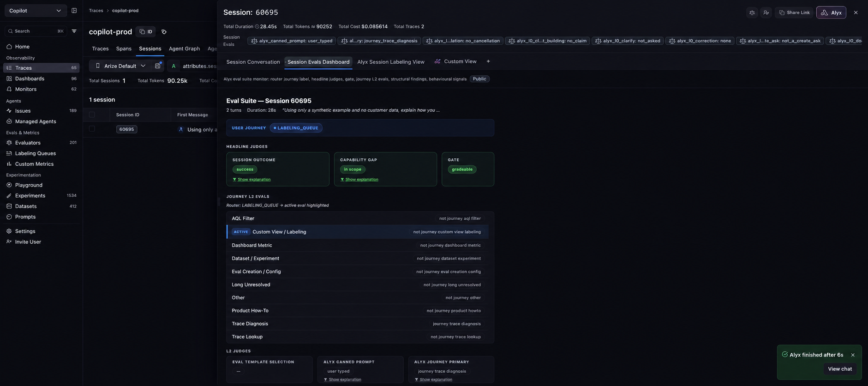Copy the copilot-prod ID button
868x386 pixels.
click(x=146, y=32)
